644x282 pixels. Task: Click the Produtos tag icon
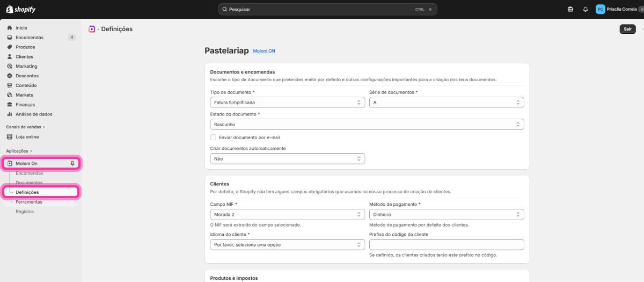click(x=10, y=47)
